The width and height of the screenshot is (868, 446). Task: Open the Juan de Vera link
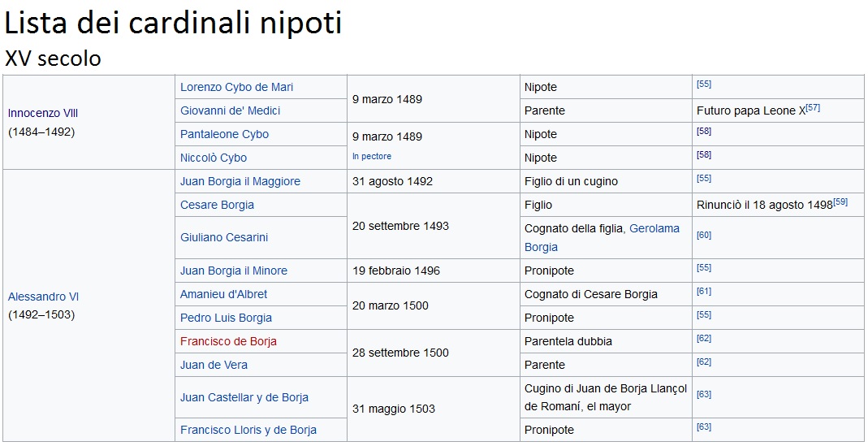pyautogui.click(x=214, y=365)
